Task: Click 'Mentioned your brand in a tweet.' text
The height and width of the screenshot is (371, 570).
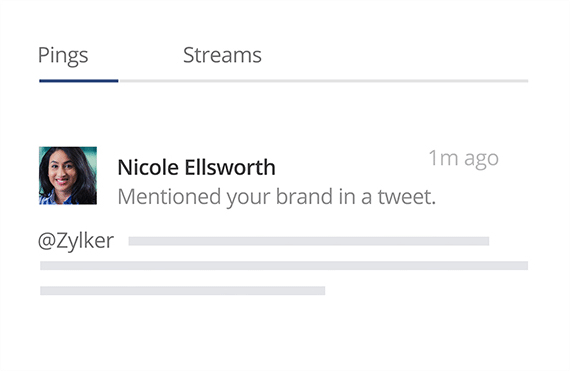Action: tap(277, 197)
